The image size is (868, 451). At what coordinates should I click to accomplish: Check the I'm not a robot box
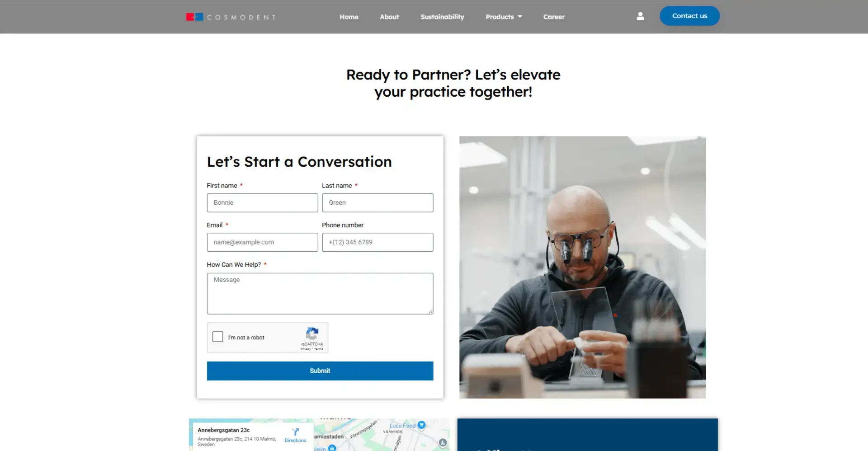218,337
